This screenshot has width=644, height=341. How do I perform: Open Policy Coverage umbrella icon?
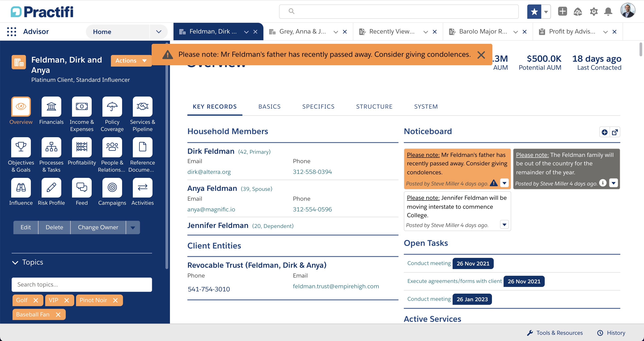pos(112,106)
